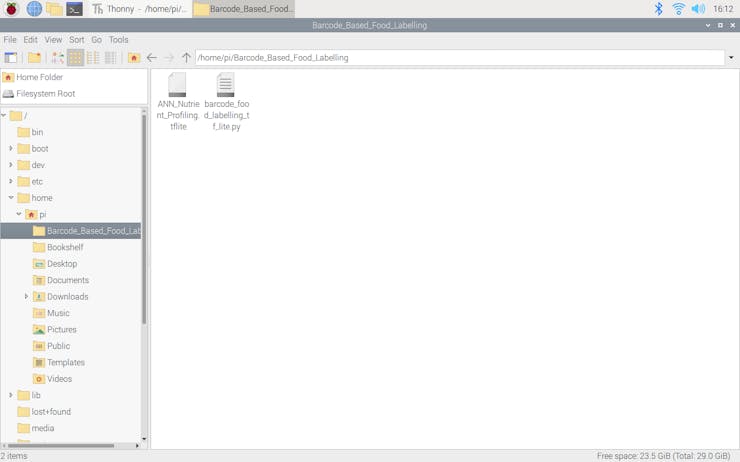The height and width of the screenshot is (462, 740).
Task: Open the path history dropdown arrow
Action: point(731,58)
